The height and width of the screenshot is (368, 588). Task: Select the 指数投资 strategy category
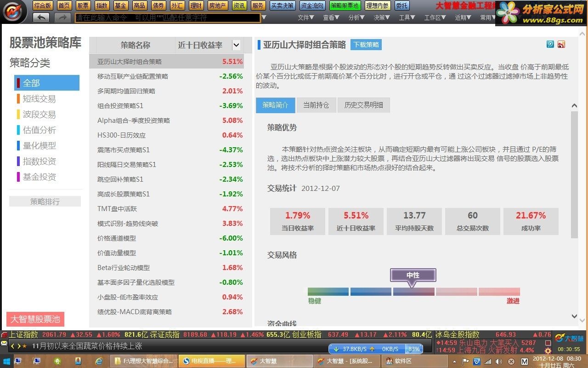39,161
